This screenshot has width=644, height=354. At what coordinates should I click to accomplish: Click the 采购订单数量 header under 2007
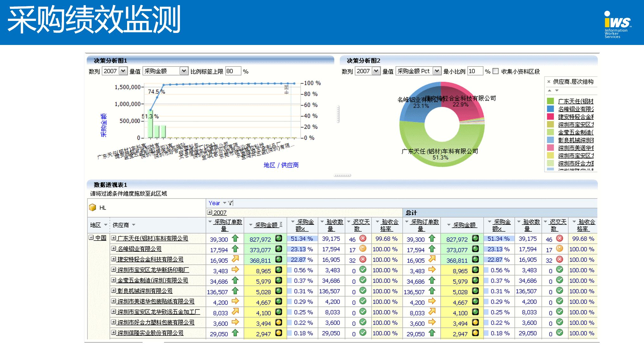click(228, 225)
